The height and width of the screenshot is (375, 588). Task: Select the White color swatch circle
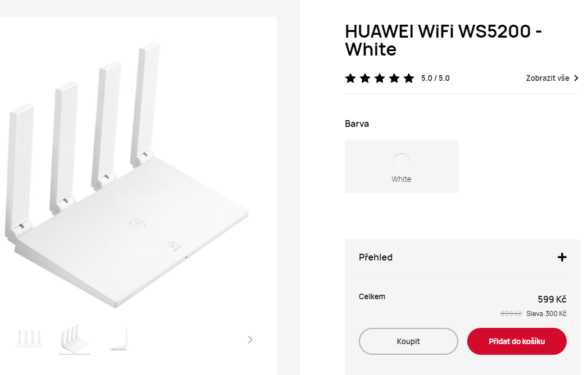(x=401, y=161)
